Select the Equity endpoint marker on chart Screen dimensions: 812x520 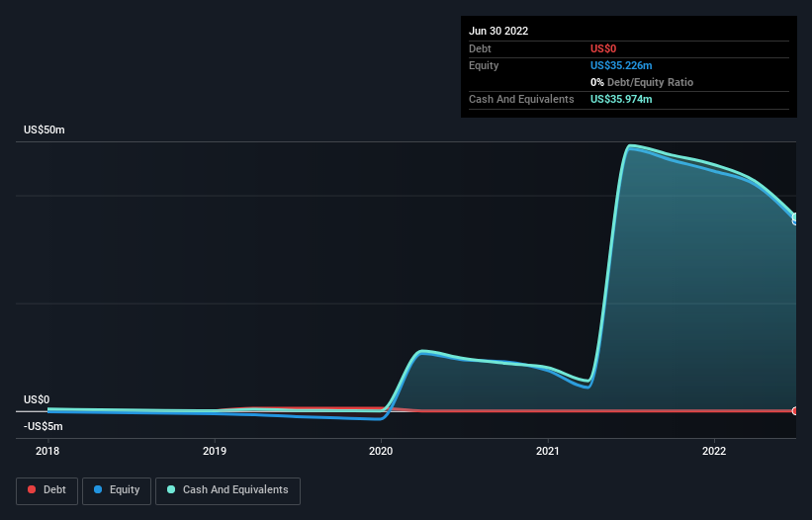point(795,220)
